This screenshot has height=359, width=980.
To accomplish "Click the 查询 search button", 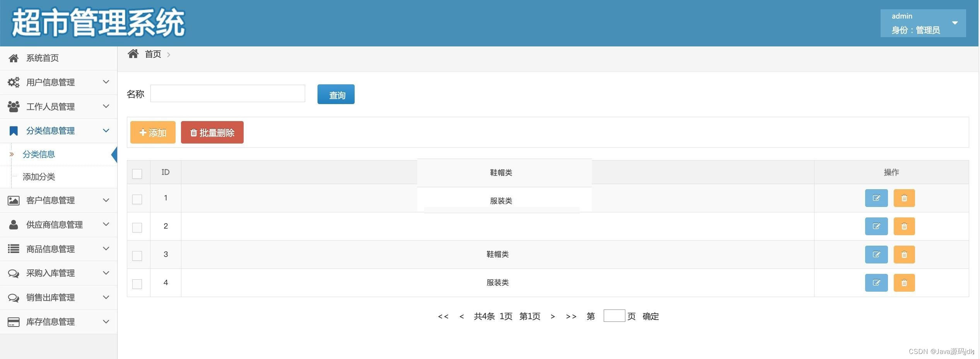I will [336, 94].
